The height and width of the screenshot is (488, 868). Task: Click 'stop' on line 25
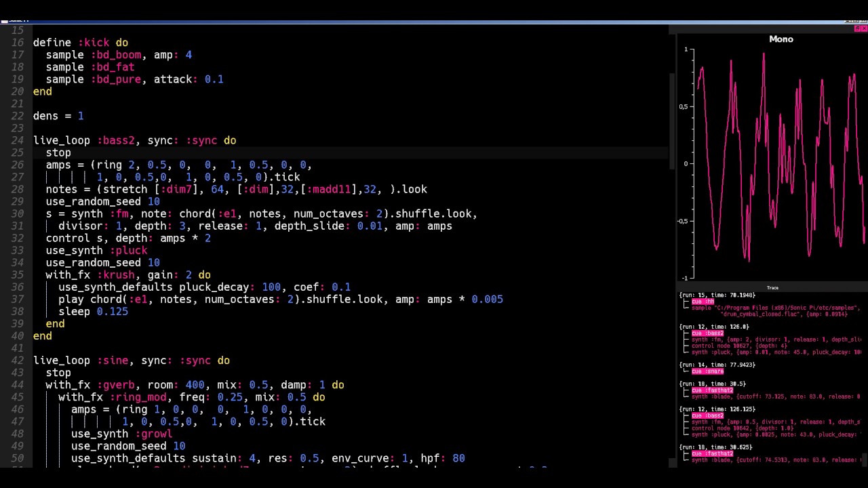[58, 152]
